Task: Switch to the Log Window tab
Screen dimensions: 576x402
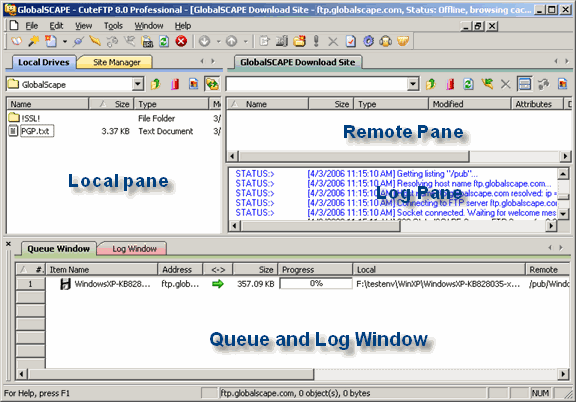Action: pos(134,249)
